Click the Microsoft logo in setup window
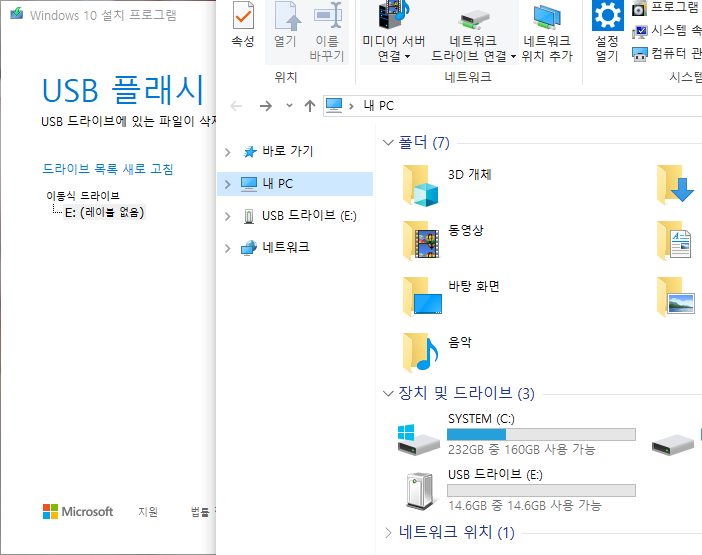This screenshot has width=702, height=555. (78, 512)
